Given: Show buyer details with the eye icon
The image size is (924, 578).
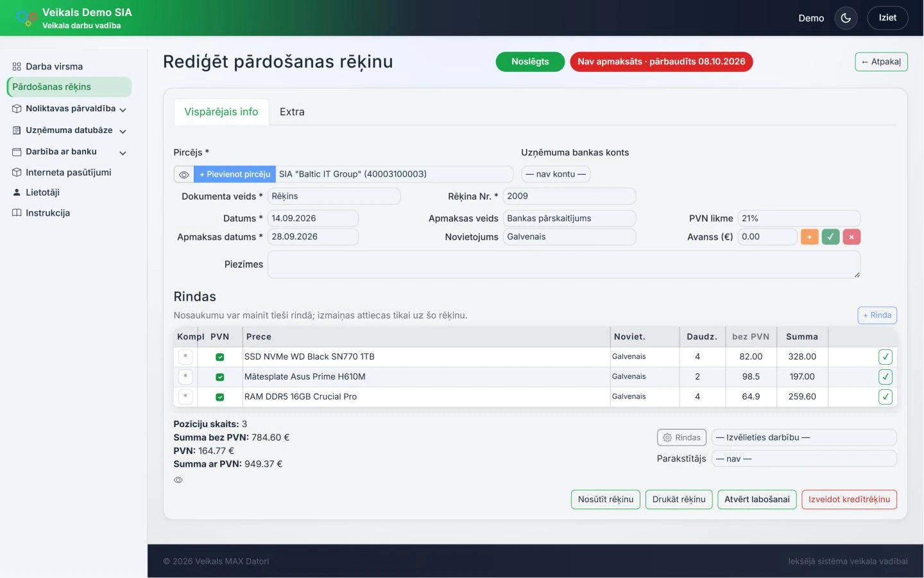Looking at the screenshot, I should 184,174.
